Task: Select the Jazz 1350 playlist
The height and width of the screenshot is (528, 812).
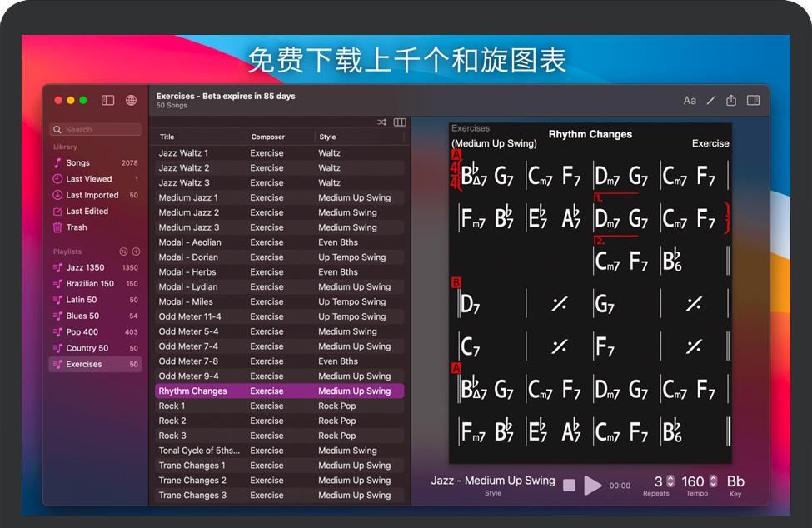Action: click(95, 267)
